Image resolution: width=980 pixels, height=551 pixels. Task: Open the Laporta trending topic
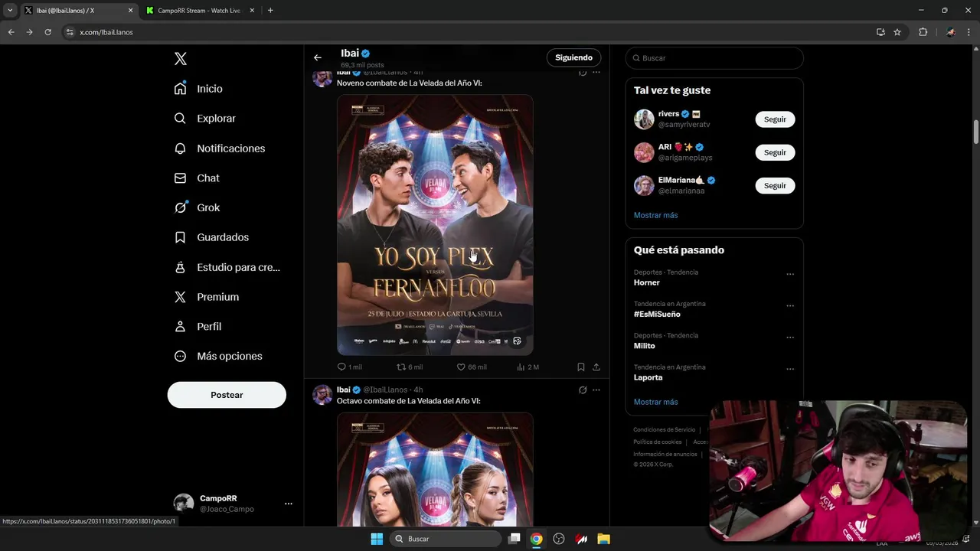(x=648, y=377)
